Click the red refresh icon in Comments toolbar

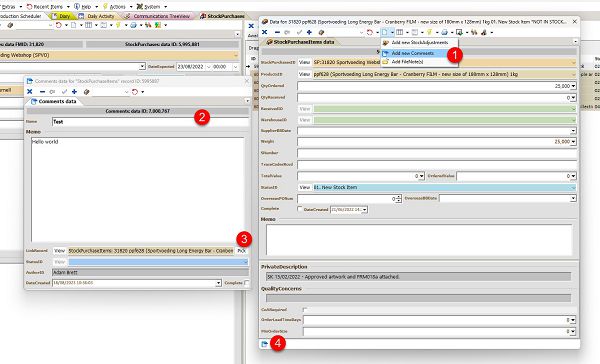[x=135, y=92]
